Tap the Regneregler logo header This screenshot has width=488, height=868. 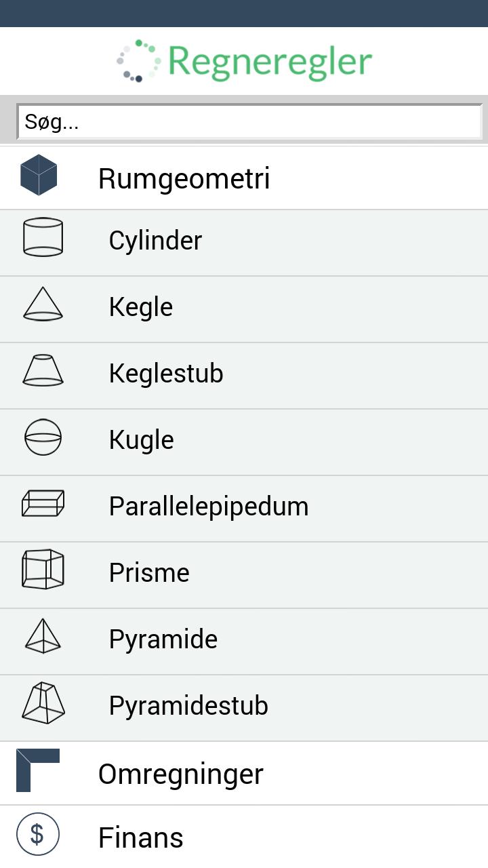click(x=244, y=61)
